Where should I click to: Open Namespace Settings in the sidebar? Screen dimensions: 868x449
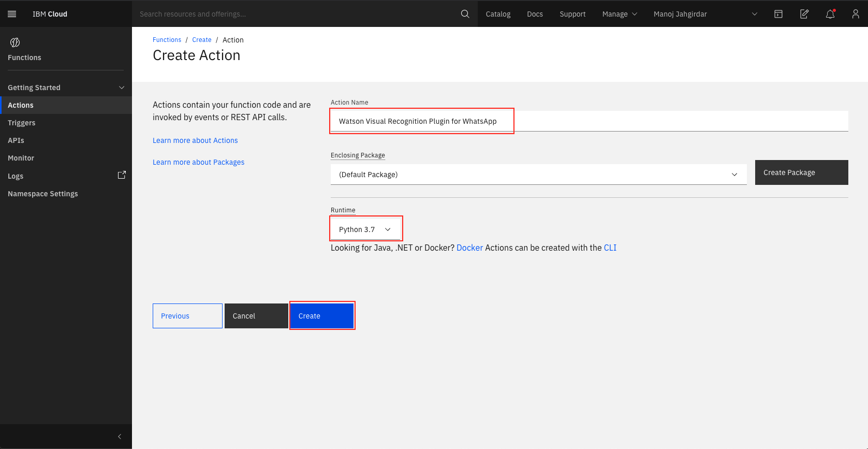point(66,194)
